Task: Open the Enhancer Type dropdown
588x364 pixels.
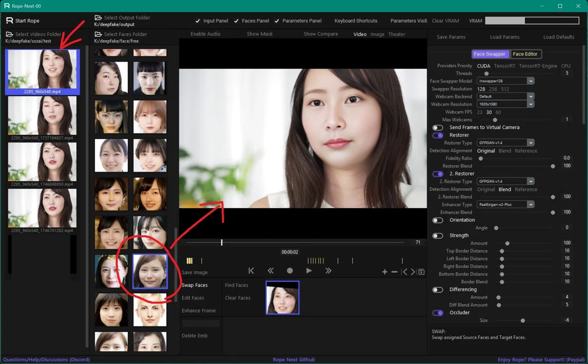Action: point(505,204)
